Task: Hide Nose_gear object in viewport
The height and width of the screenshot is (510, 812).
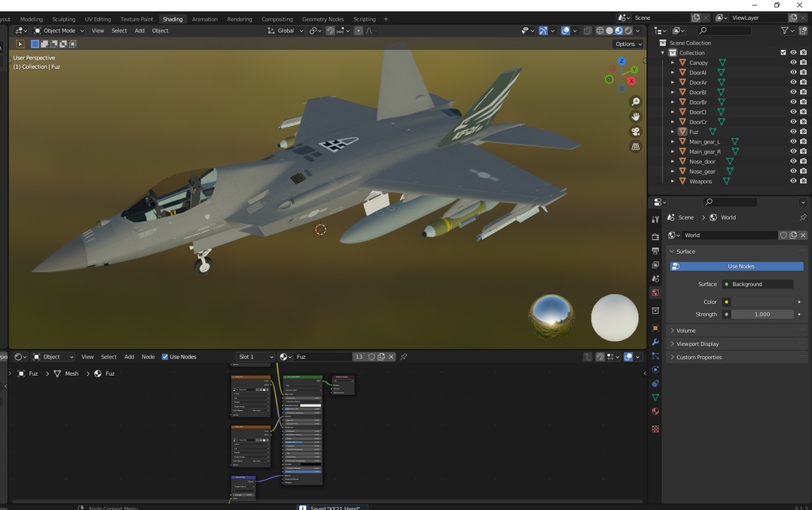Action: 793,171
